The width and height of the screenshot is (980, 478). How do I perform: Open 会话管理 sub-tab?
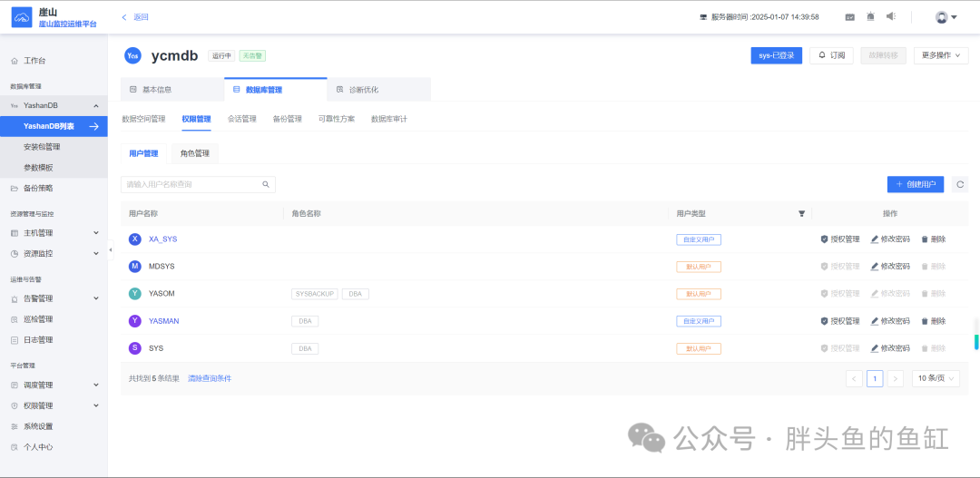(242, 119)
